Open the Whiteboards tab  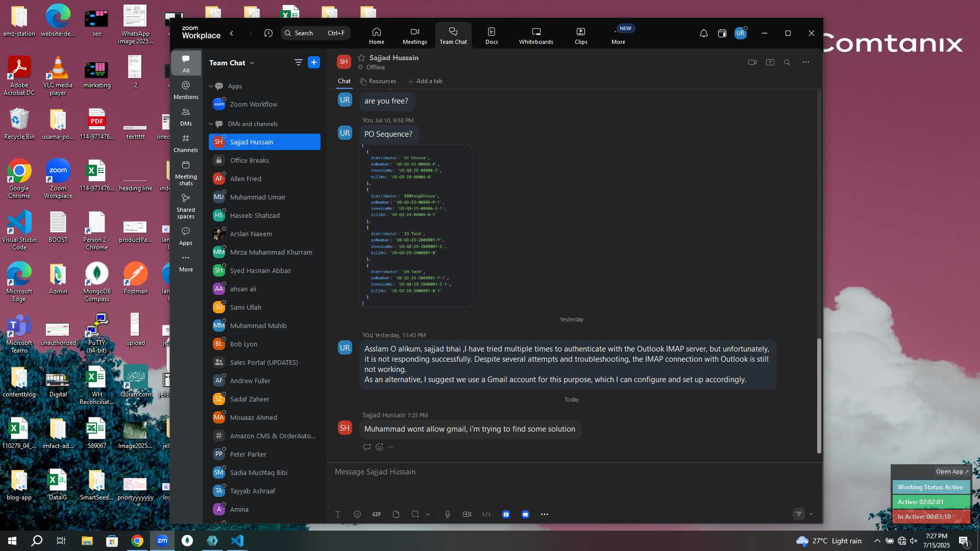tap(536, 36)
